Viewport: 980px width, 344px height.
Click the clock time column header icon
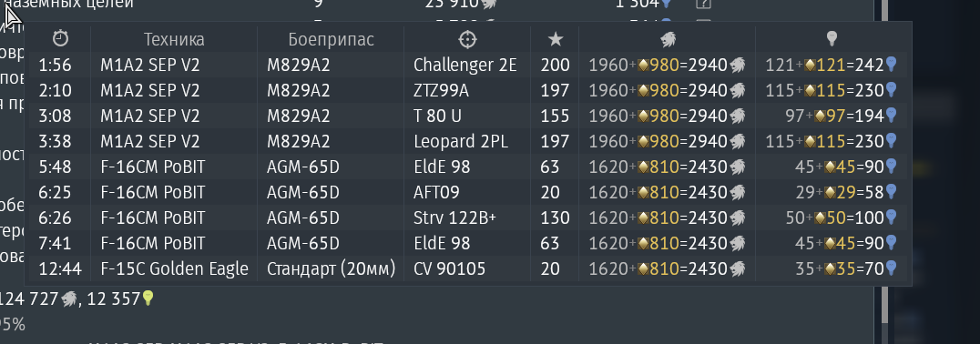coord(61,39)
